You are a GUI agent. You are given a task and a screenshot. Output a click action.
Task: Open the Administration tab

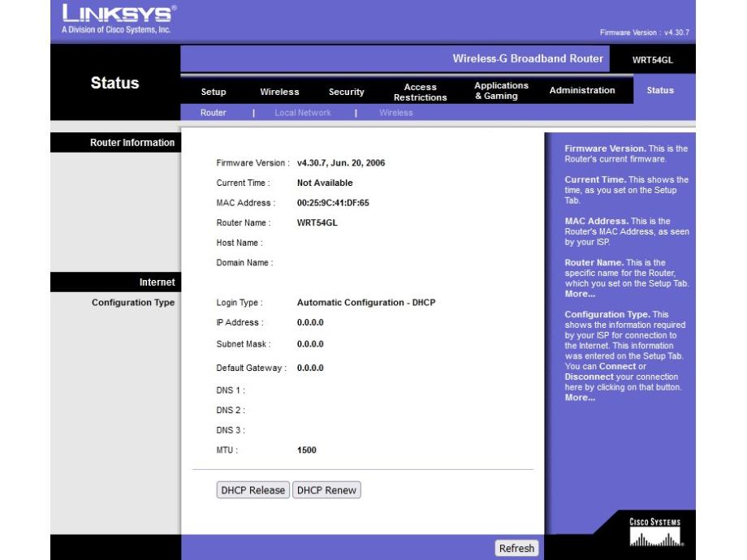582,91
